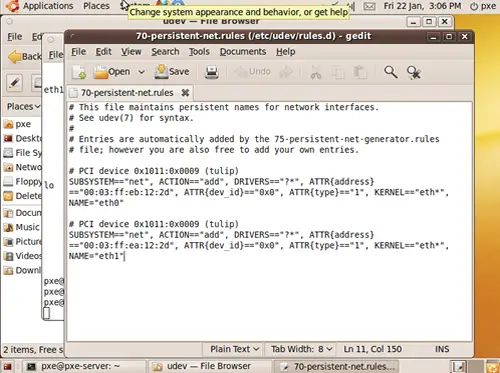Open the gedit Edit menu
Screen dimensions: 500x373
(103, 52)
